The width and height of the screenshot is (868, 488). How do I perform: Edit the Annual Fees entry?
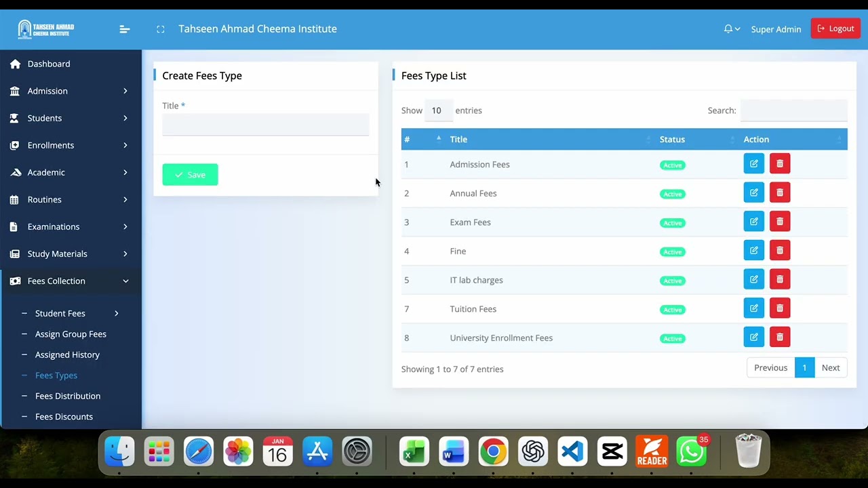click(x=753, y=192)
